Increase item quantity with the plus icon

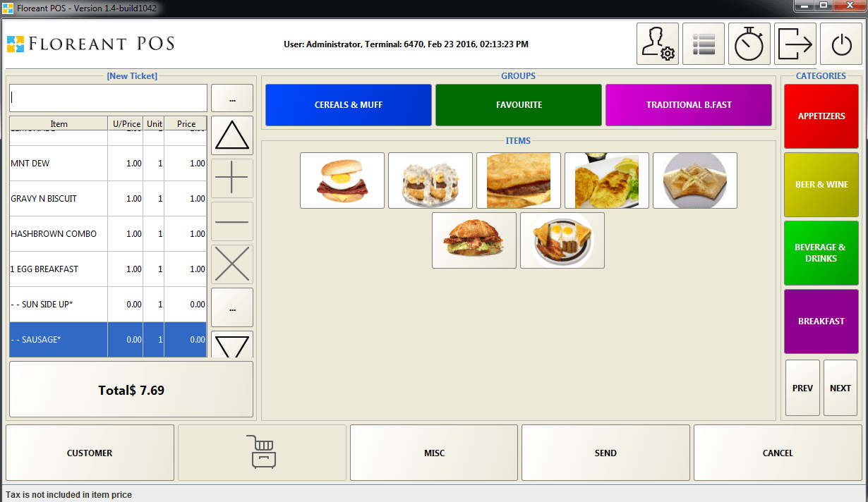pyautogui.click(x=231, y=178)
